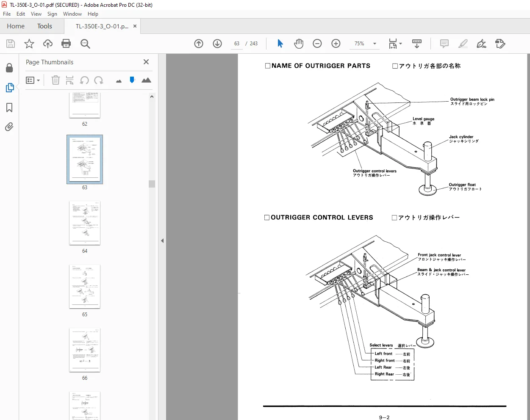The image size is (530, 420).
Task: Switch to the Tools tab
Action: (x=44, y=26)
